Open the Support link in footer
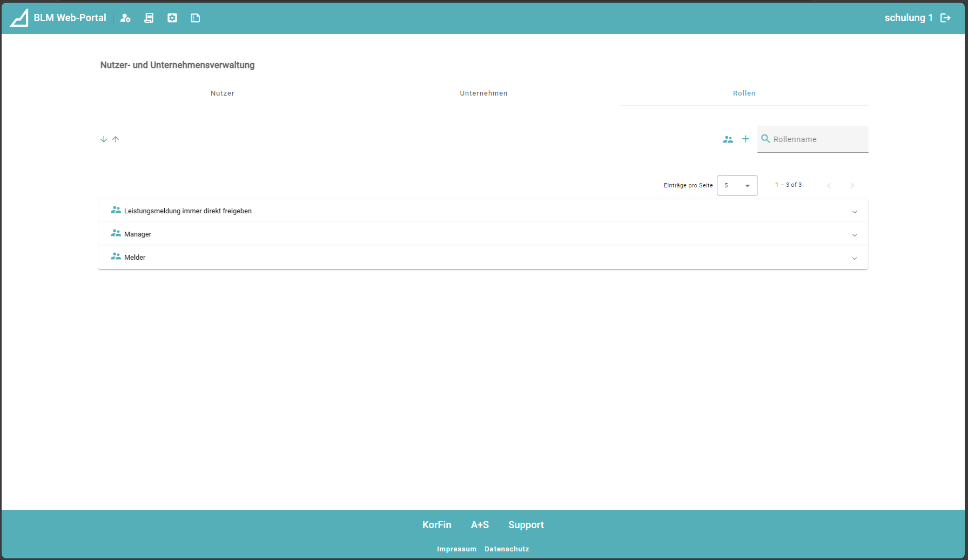Viewport: 968px width, 560px height. [526, 525]
